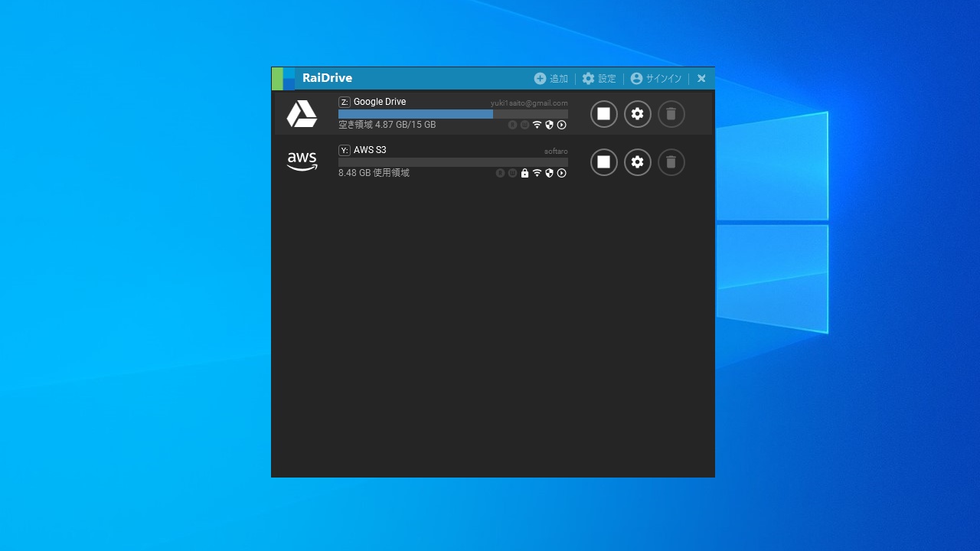This screenshot has width=980, height=551.
Task: Click yuki1saito@gmail.com account text
Action: [x=529, y=103]
